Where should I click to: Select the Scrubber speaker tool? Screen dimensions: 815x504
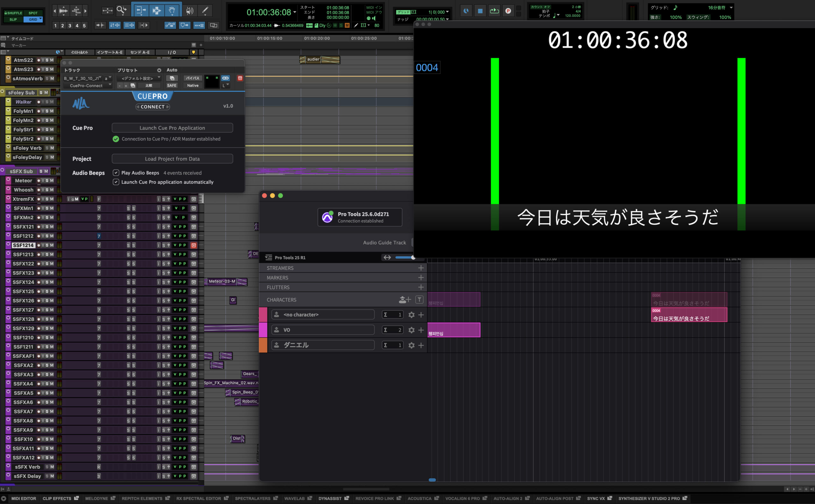[189, 10]
